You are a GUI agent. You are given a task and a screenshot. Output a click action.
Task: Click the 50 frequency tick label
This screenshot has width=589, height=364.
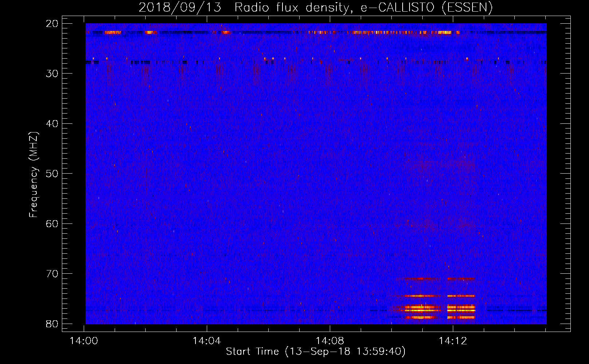tap(52, 174)
